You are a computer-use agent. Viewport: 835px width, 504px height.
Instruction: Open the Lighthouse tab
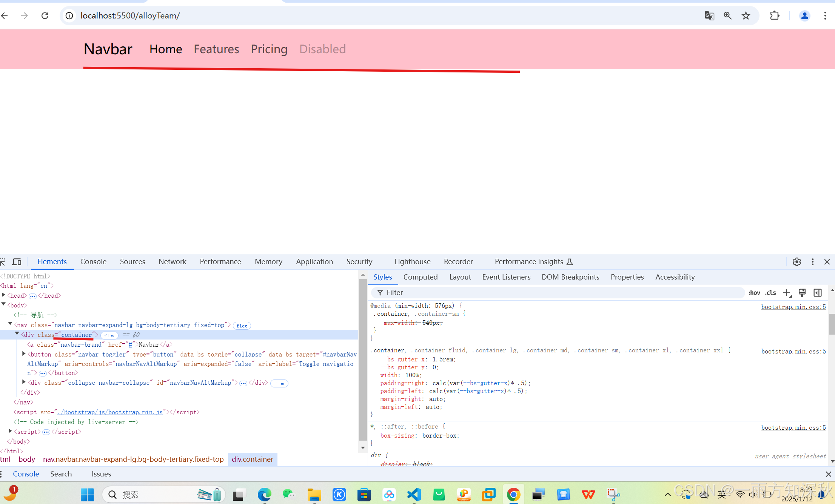pyautogui.click(x=412, y=261)
